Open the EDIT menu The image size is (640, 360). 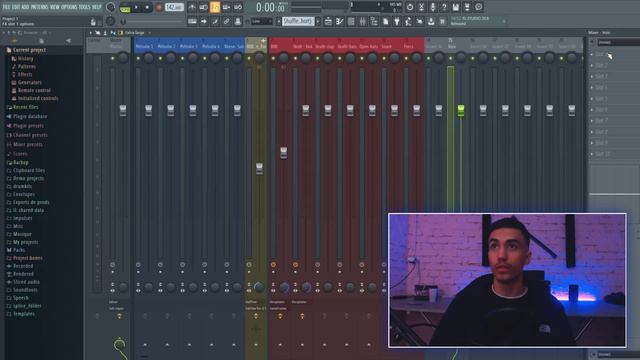pyautogui.click(x=16, y=7)
